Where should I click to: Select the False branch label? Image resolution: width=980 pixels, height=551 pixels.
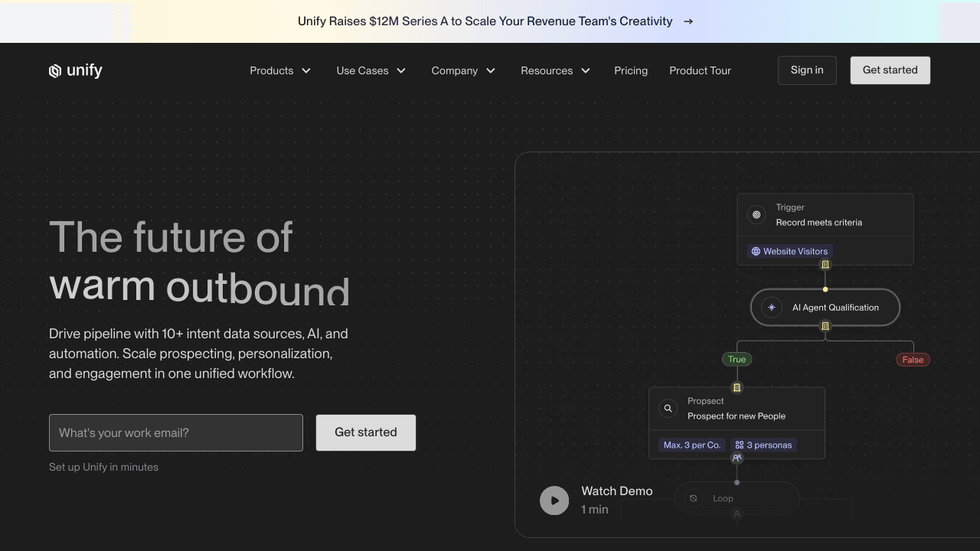click(x=913, y=360)
